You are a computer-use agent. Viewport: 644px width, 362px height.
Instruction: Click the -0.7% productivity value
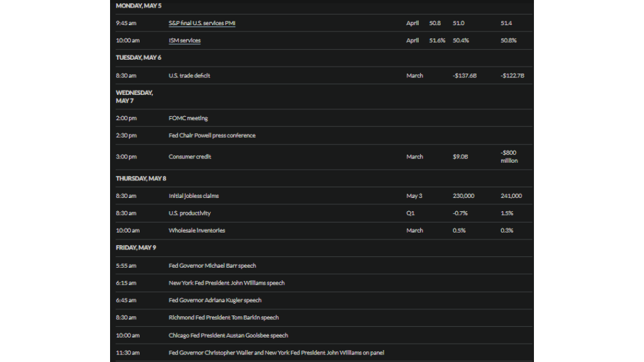click(x=460, y=213)
